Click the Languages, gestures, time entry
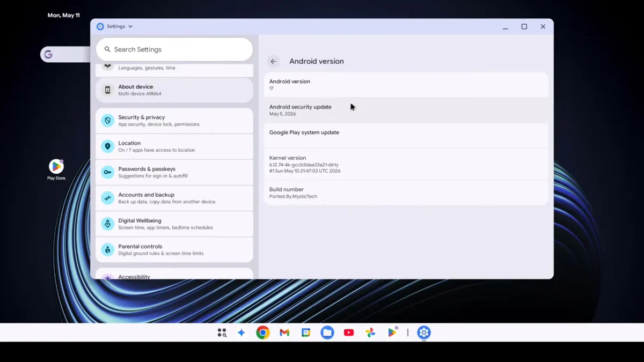Screen dimensions: 644x362 174,70
